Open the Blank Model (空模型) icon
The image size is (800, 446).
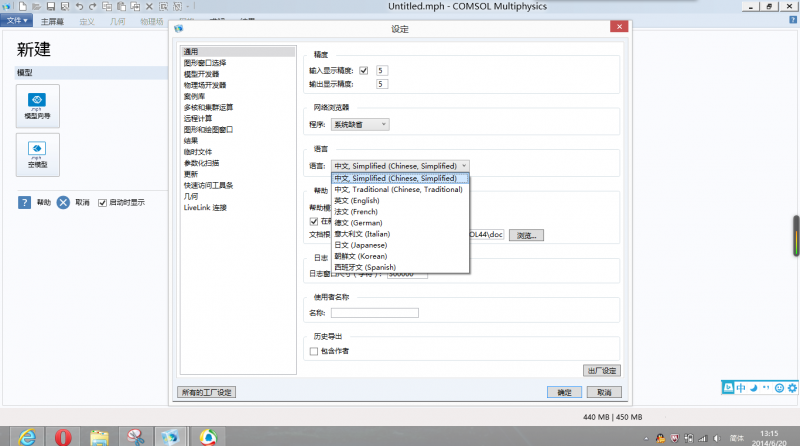pyautogui.click(x=37, y=155)
